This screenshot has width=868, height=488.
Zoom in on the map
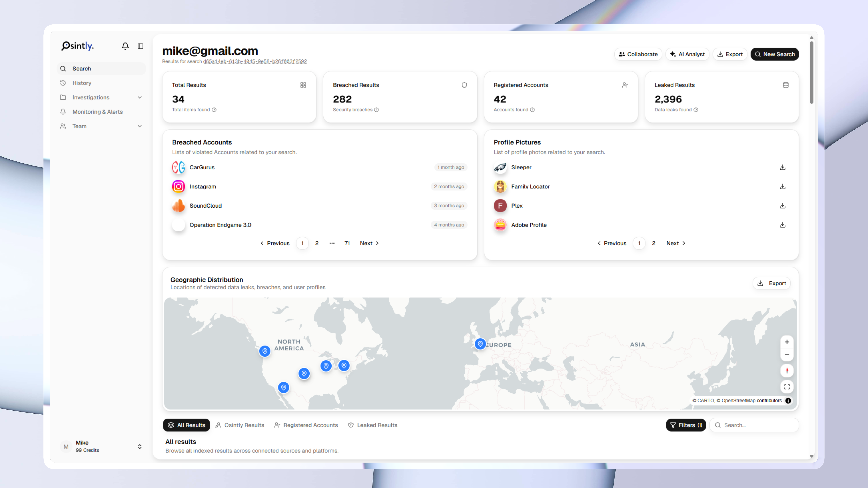tap(787, 342)
